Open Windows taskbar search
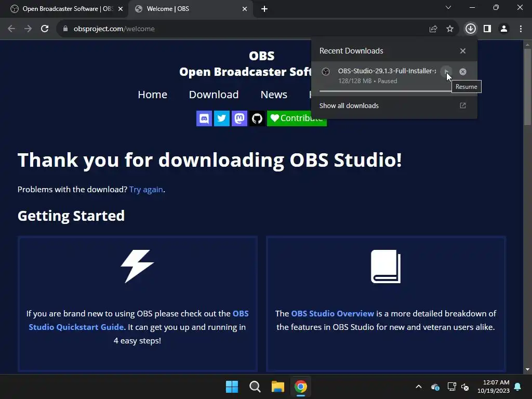Image resolution: width=532 pixels, height=399 pixels. click(x=255, y=387)
